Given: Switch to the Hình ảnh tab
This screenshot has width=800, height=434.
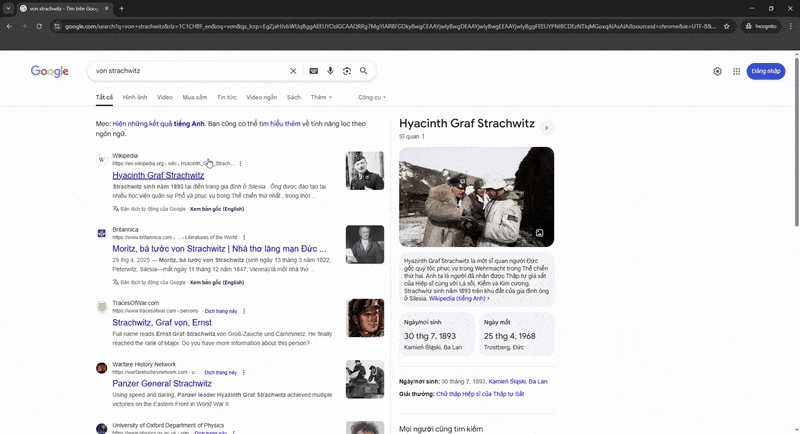Looking at the screenshot, I should [135, 97].
